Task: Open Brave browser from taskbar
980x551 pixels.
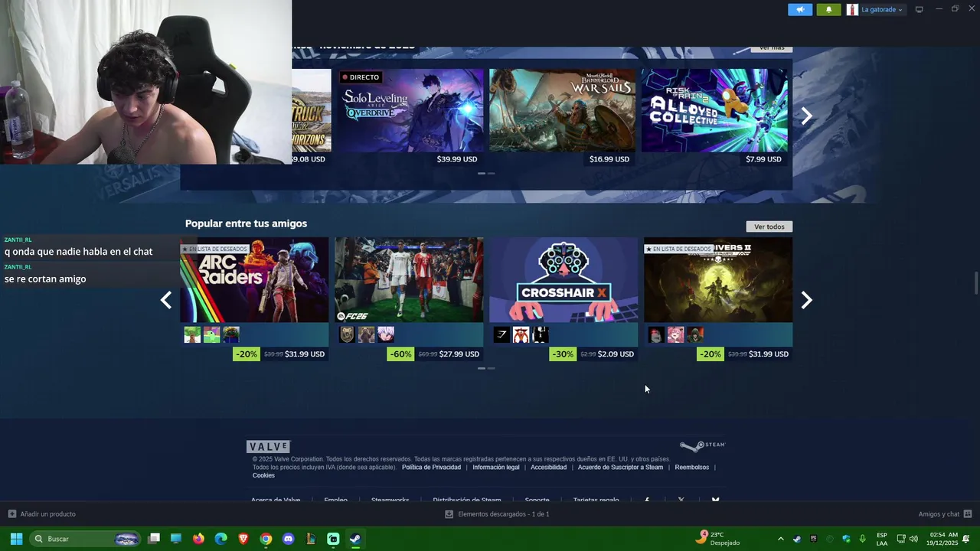Action: [243, 539]
